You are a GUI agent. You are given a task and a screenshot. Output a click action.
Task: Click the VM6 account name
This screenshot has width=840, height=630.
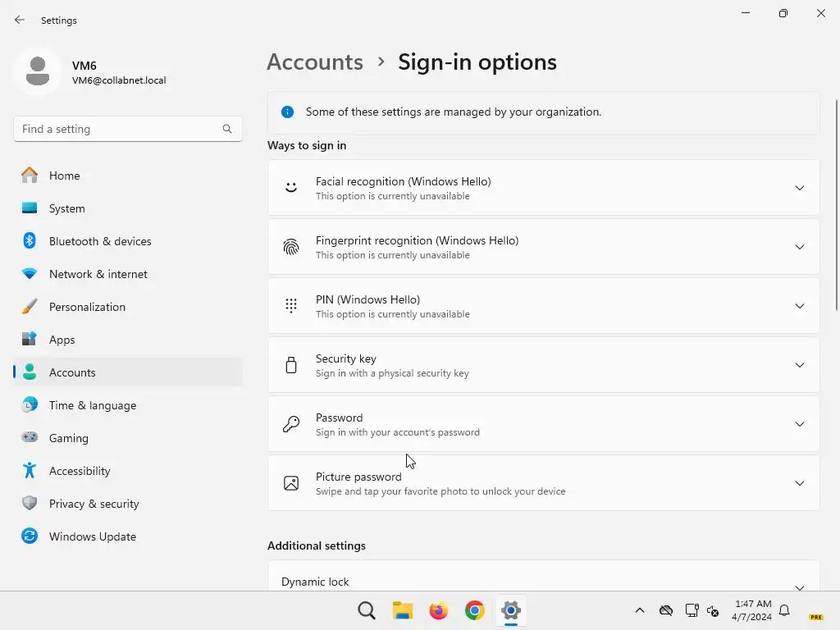click(84, 66)
